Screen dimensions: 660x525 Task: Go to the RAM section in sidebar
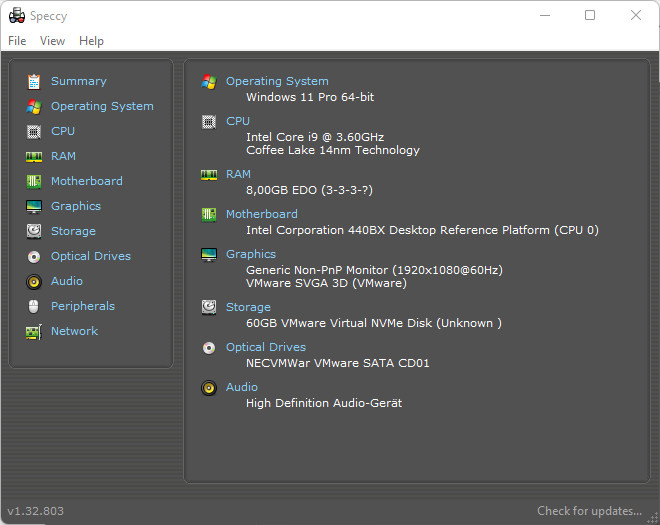pyautogui.click(x=63, y=156)
